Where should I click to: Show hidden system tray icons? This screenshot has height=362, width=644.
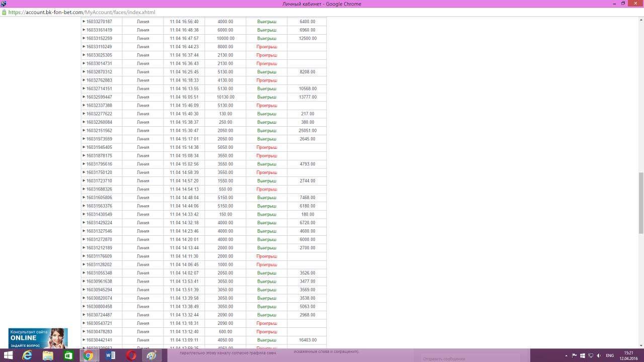[567, 355]
